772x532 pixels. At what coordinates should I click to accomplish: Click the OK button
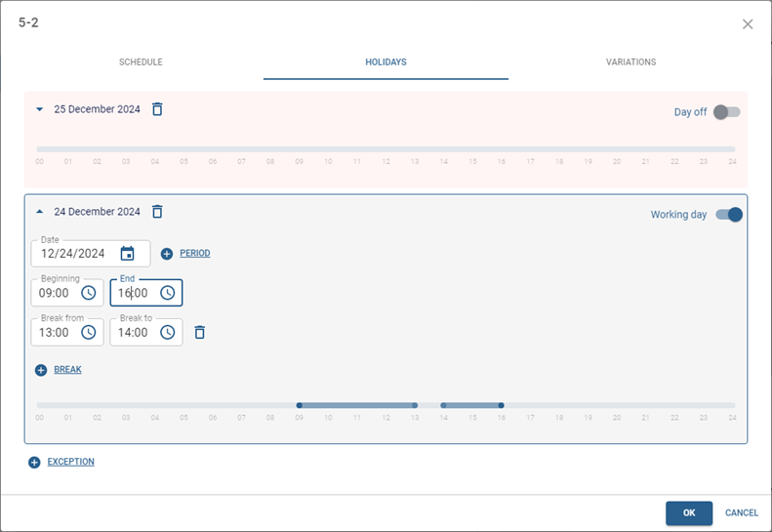pos(688,512)
